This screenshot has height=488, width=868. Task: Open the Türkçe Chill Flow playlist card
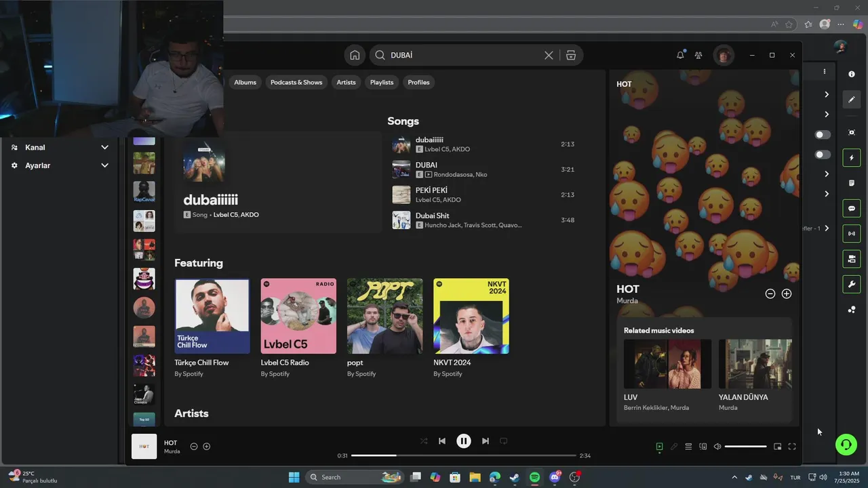212,328
